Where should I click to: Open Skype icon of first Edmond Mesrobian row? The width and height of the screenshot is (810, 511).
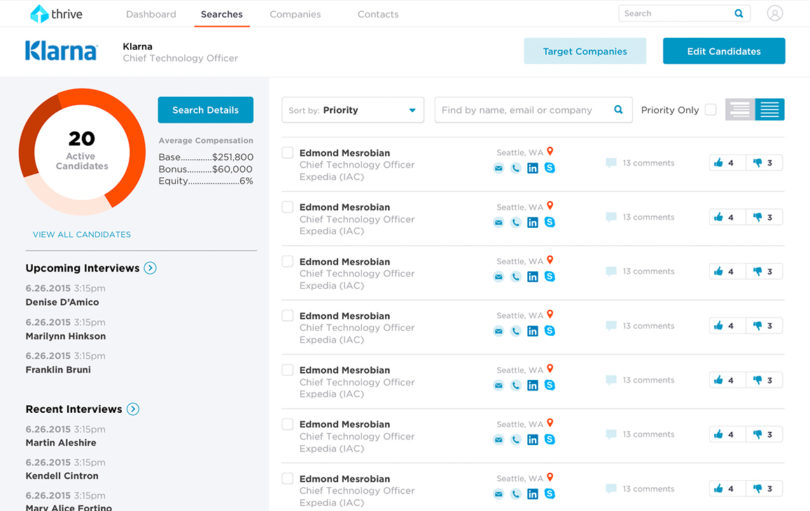(x=550, y=168)
